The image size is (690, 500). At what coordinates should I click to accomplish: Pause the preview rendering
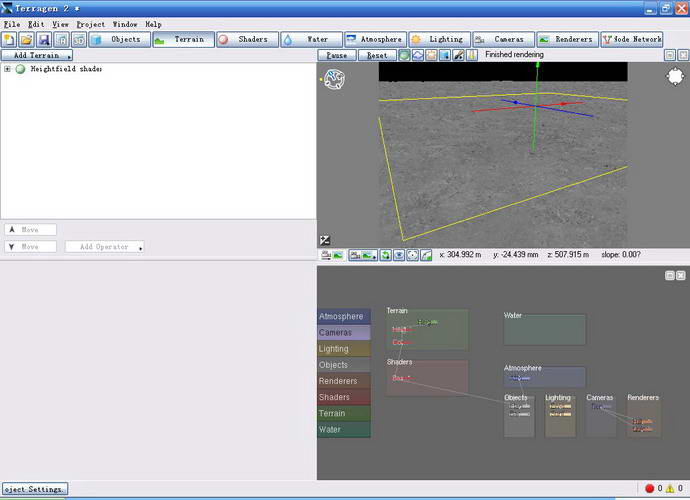point(337,55)
